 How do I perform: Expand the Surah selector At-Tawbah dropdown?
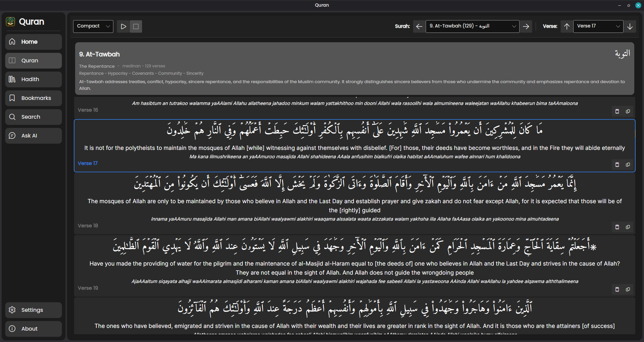click(472, 26)
